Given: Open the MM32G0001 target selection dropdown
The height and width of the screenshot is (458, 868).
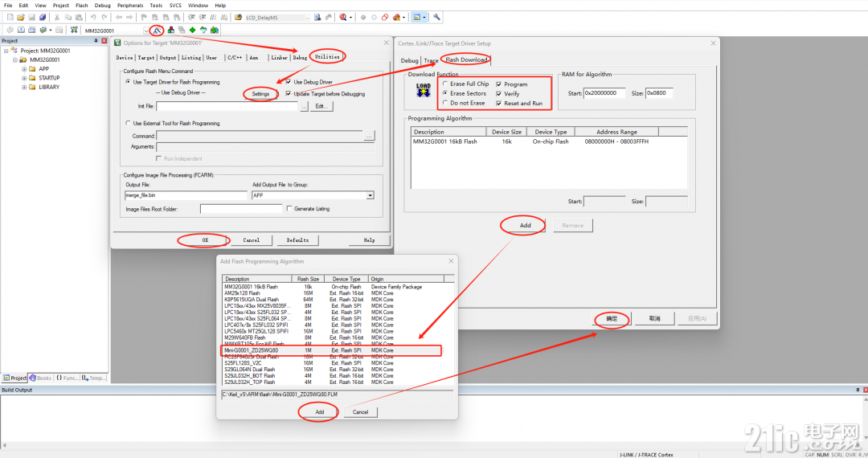Looking at the screenshot, I should click(x=146, y=31).
